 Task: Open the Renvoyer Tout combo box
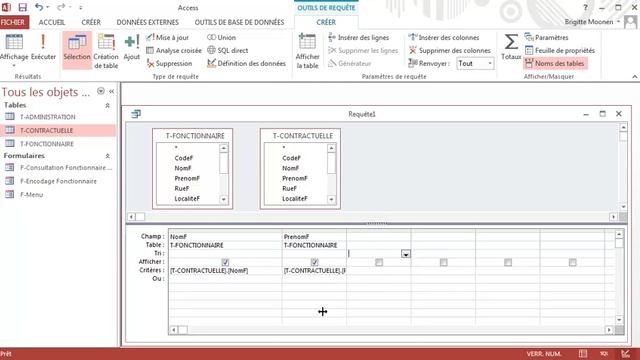pos(475,64)
